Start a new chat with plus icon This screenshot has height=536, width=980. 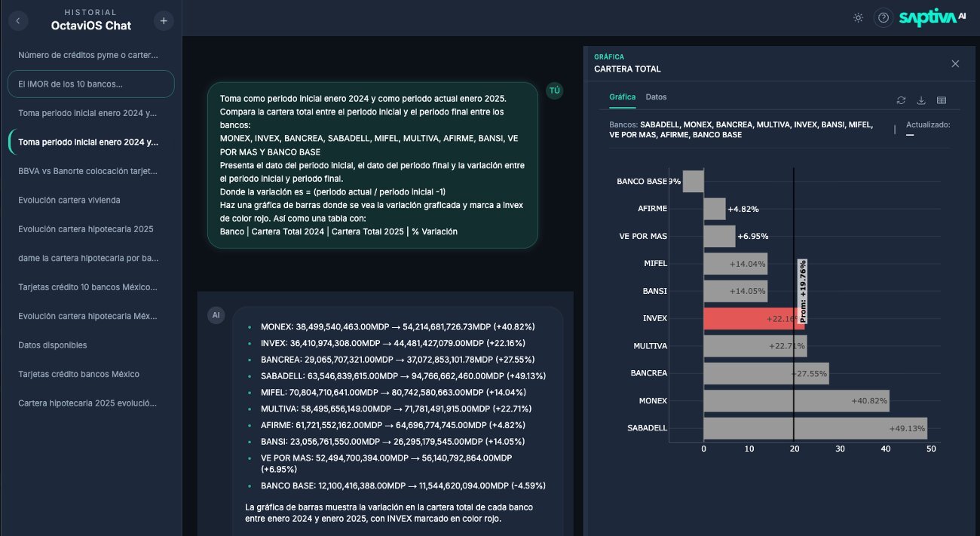pos(164,21)
